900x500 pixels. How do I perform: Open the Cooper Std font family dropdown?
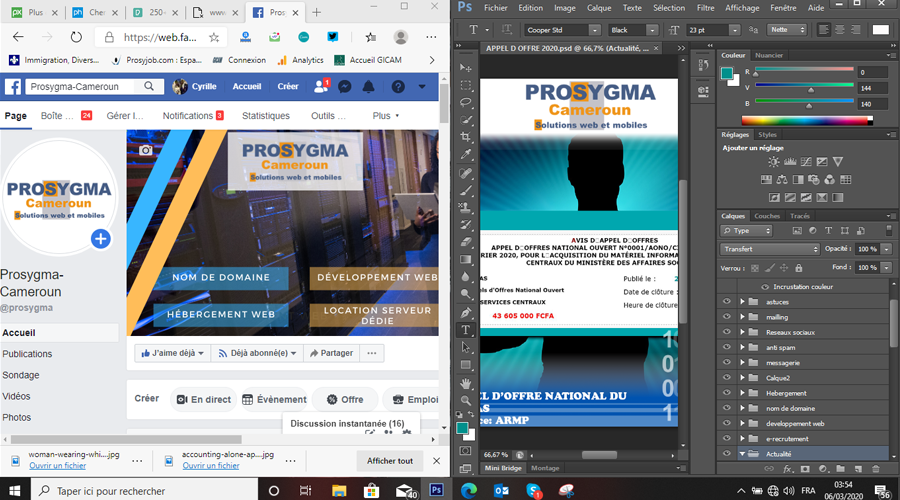coord(594,30)
